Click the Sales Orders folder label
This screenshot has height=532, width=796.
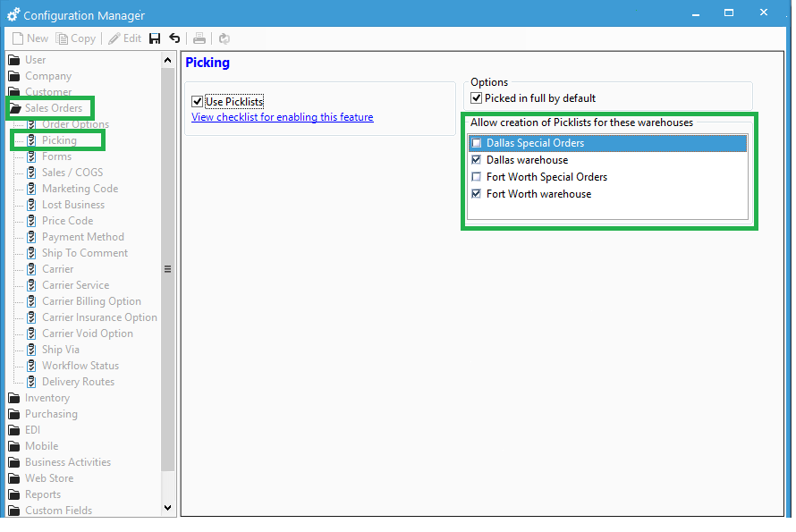pyautogui.click(x=54, y=108)
